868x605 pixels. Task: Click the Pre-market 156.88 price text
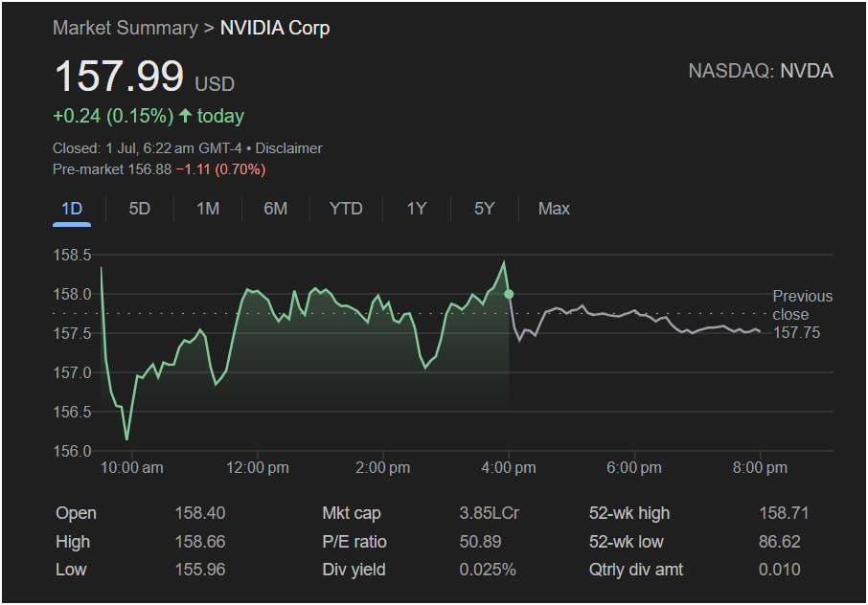point(112,169)
